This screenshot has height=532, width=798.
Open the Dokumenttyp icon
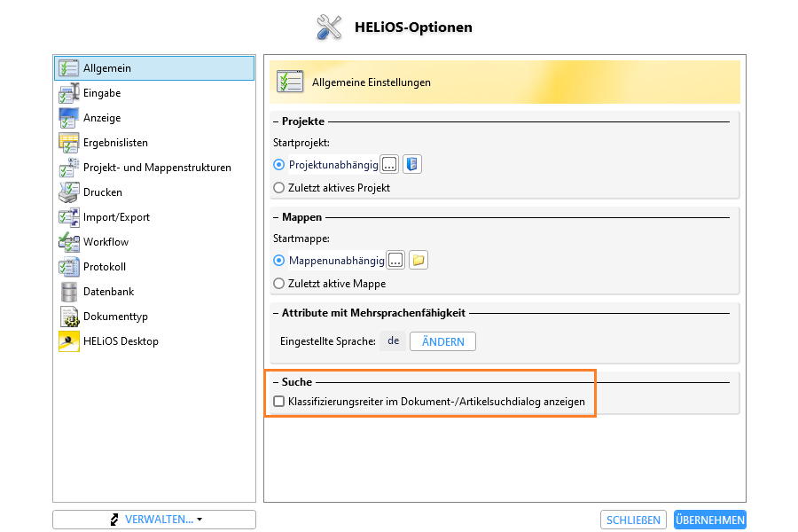tap(68, 317)
